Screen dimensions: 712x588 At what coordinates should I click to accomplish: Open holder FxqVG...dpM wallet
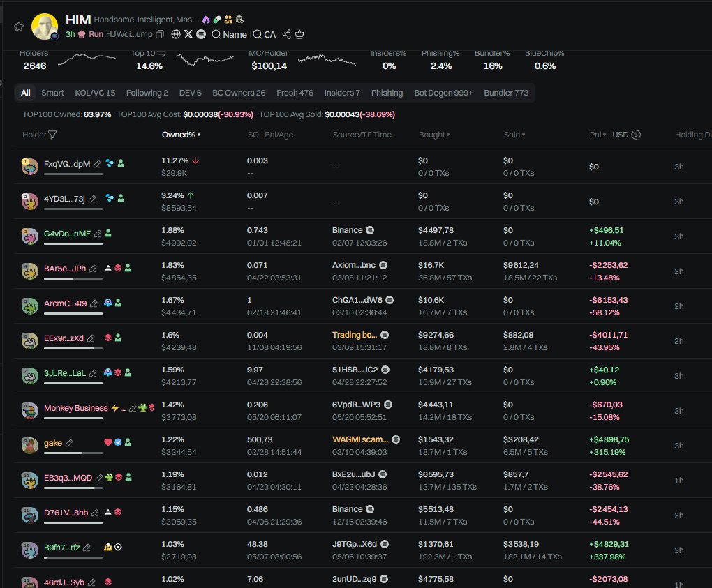tap(67, 164)
